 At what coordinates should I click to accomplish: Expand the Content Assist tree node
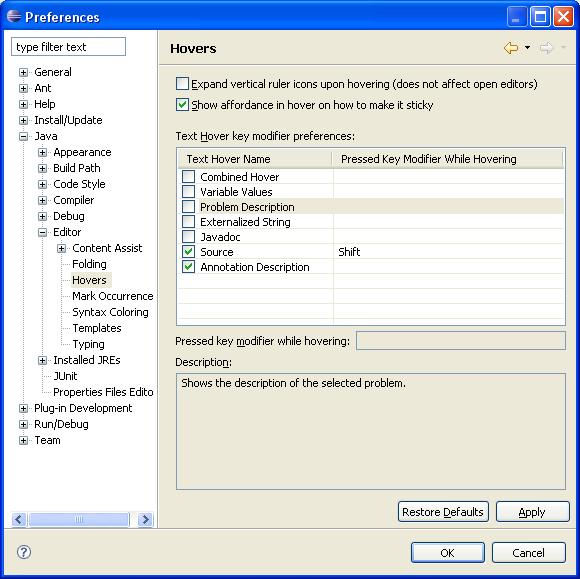(61, 248)
